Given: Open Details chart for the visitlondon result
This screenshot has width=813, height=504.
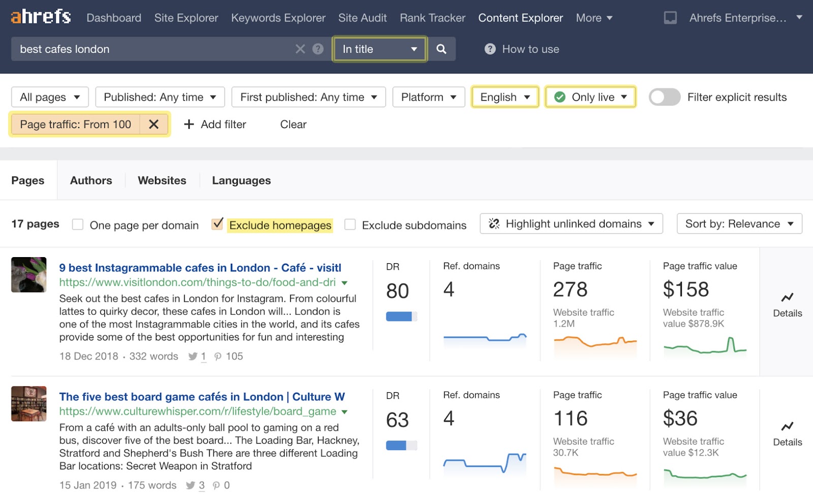Looking at the screenshot, I should (x=787, y=305).
